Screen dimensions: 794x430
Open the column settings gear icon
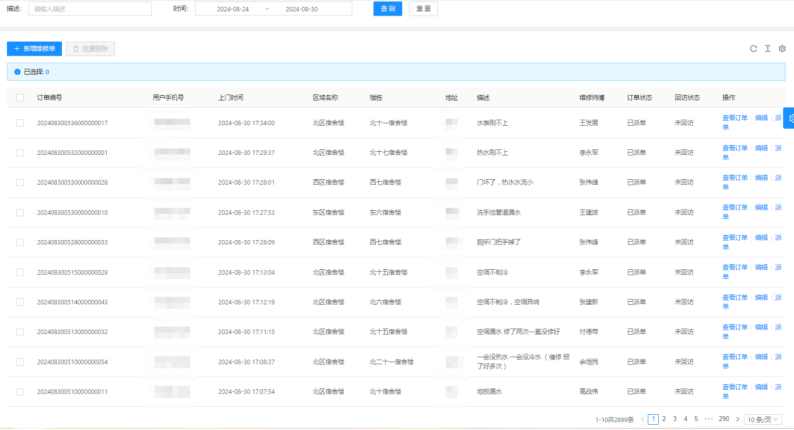[782, 48]
